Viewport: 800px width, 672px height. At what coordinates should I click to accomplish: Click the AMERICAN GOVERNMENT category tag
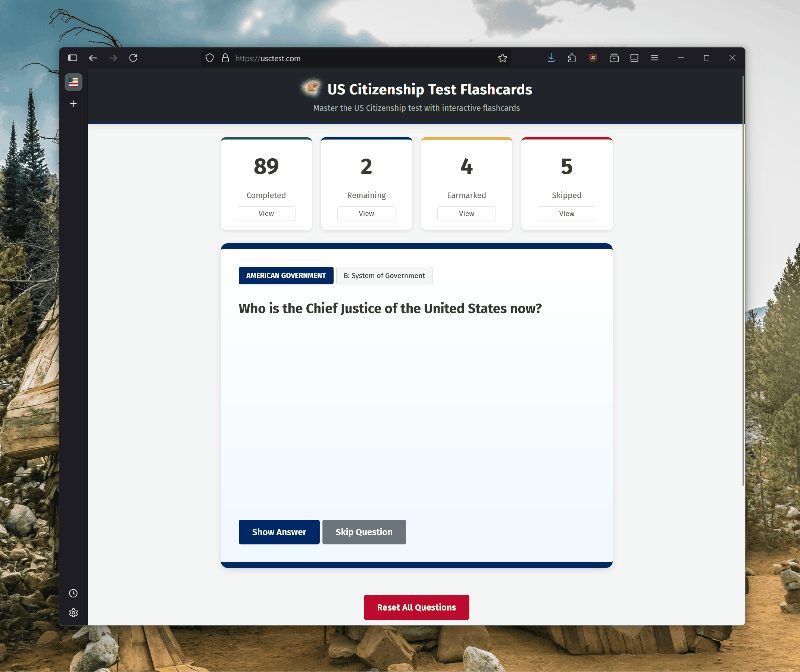286,276
